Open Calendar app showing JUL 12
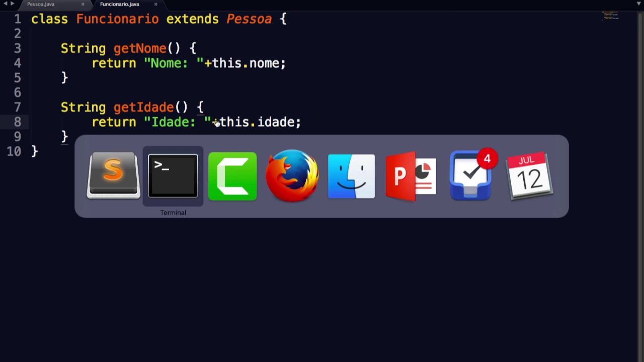The width and height of the screenshot is (644, 362). 529,176
